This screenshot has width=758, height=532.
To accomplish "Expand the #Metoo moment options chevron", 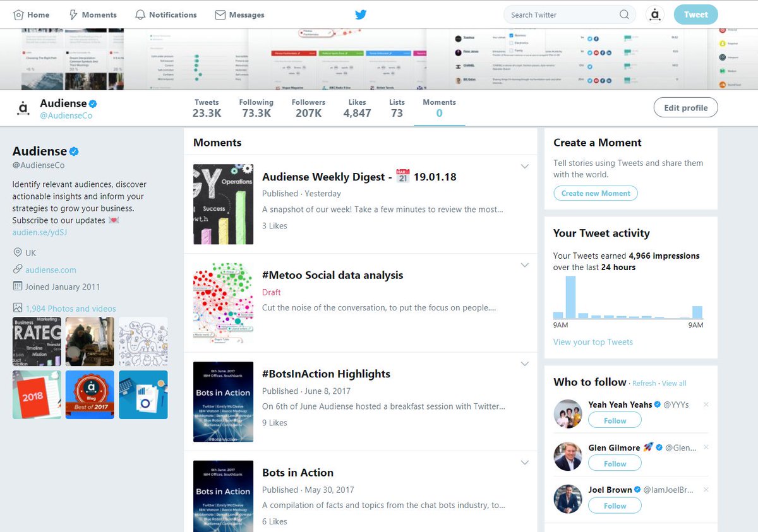I will [524, 265].
